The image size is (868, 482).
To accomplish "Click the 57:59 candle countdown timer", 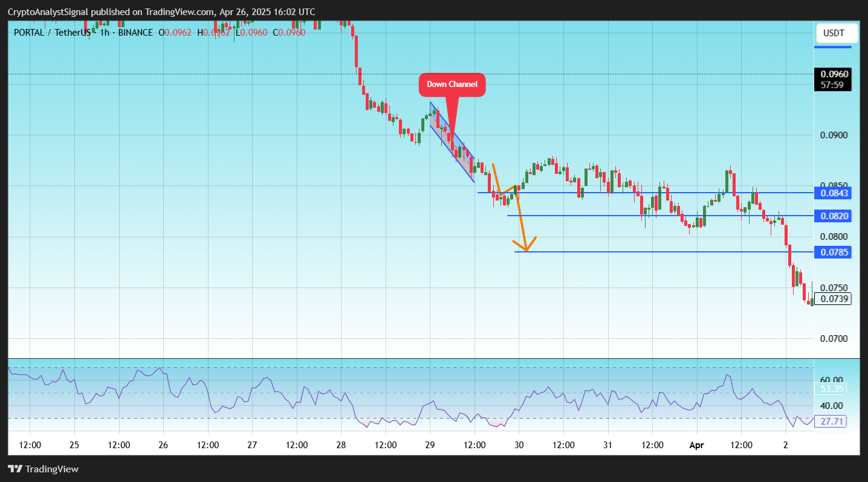I will [x=833, y=85].
